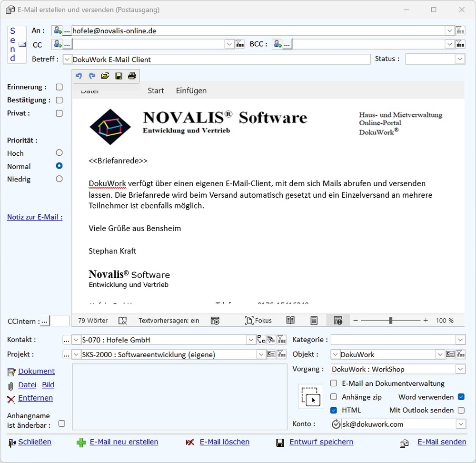476x463 pixels.
Task: Save with floppy disk toolbar icon
Action: (x=119, y=76)
